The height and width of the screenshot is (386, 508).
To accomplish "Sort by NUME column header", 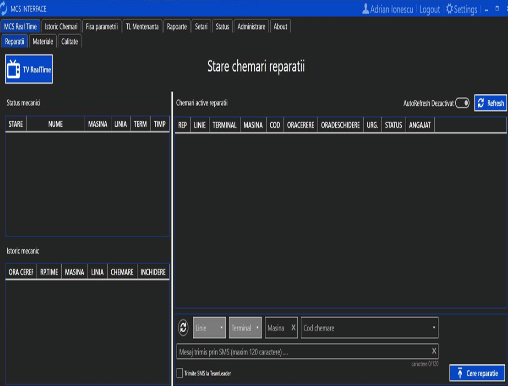I will (x=55, y=124).
